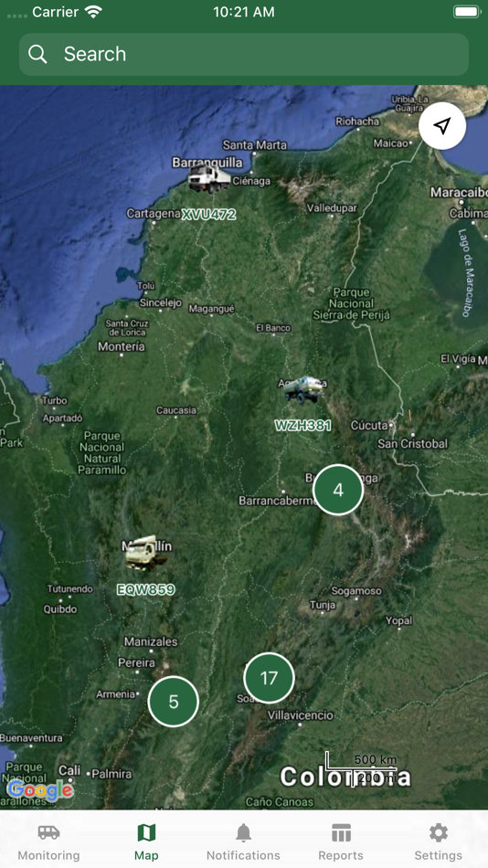Select the white truck marker XVU472

pyautogui.click(x=209, y=179)
